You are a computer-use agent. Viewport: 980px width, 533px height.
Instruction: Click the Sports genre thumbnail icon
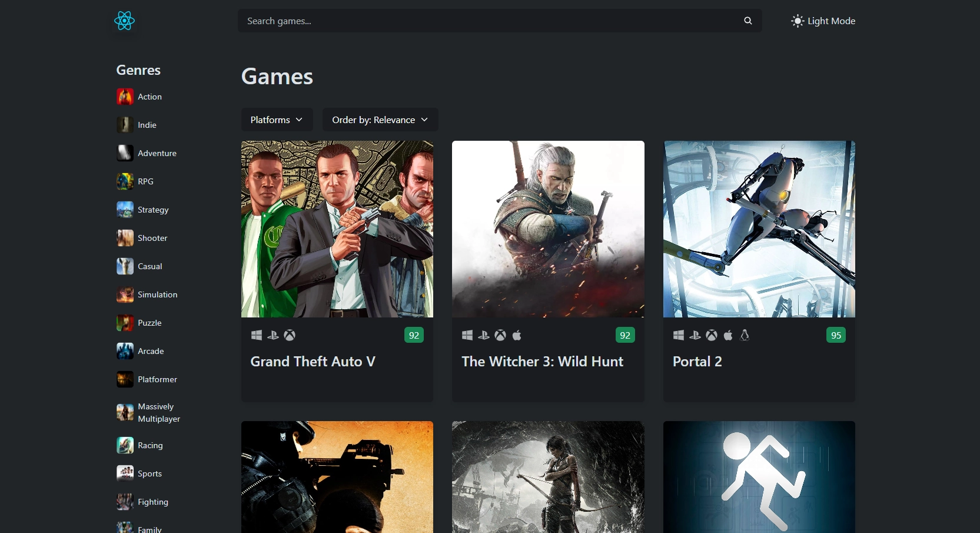click(125, 474)
